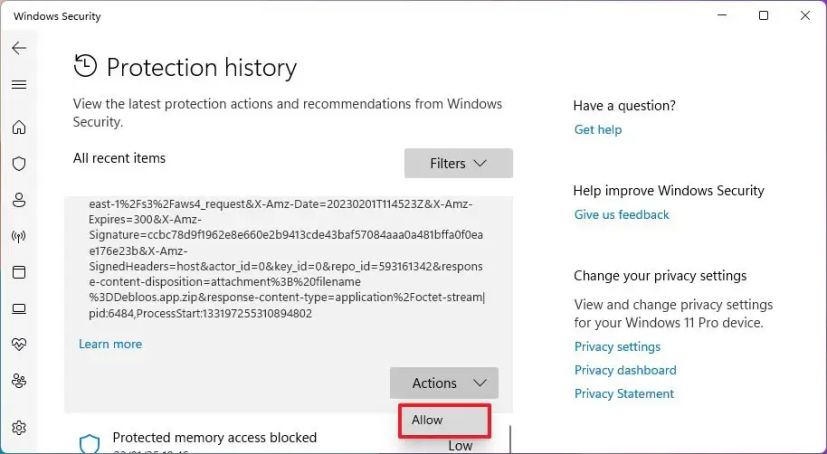
Task: Open Privacy dashboard link
Action: coord(625,370)
